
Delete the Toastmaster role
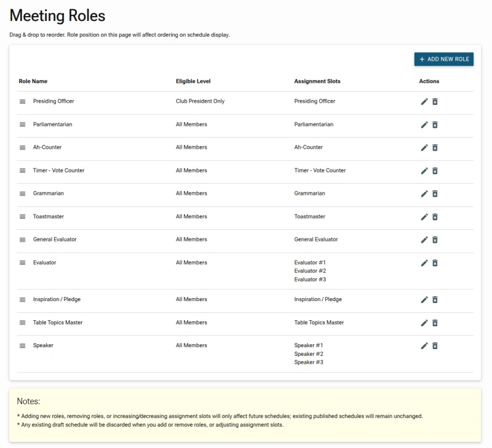tap(435, 216)
